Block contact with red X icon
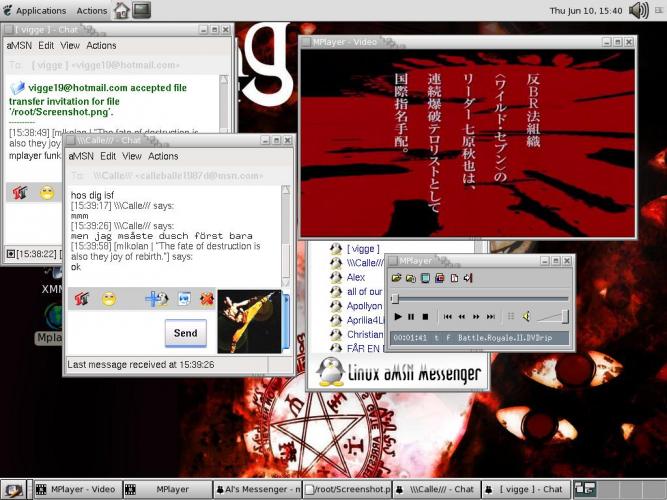Image resolution: width=667 pixels, height=500 pixels. 206,298
